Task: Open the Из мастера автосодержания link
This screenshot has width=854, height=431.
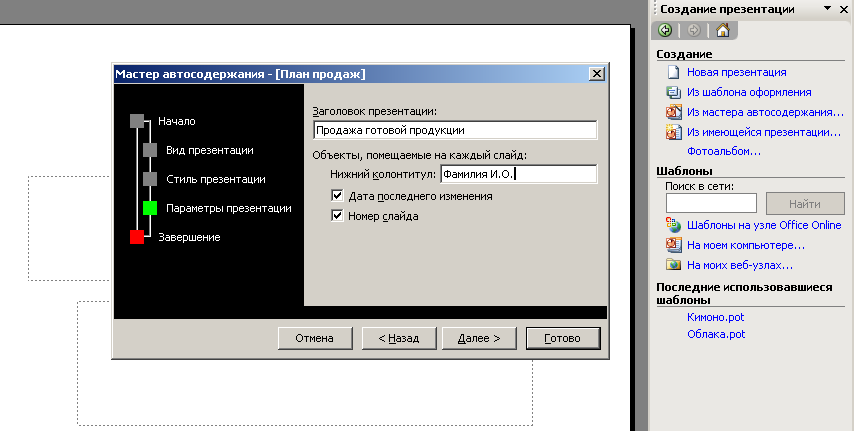Action: pos(765,112)
